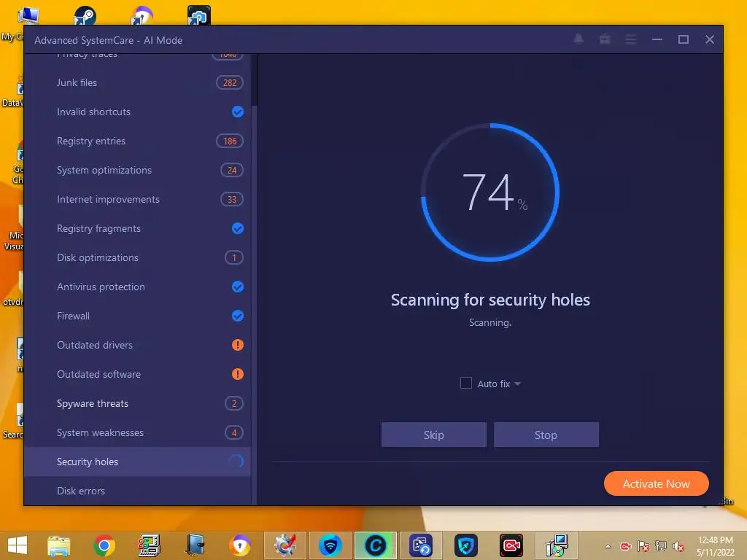The width and height of the screenshot is (747, 560).
Task: Select Spyware threats item
Action: click(x=137, y=403)
